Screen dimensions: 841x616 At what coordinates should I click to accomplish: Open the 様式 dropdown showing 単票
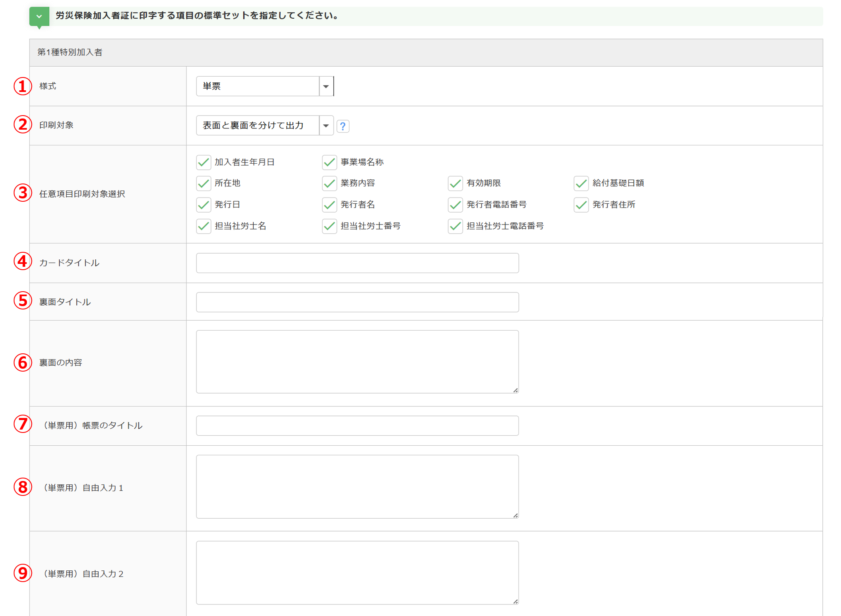point(264,86)
